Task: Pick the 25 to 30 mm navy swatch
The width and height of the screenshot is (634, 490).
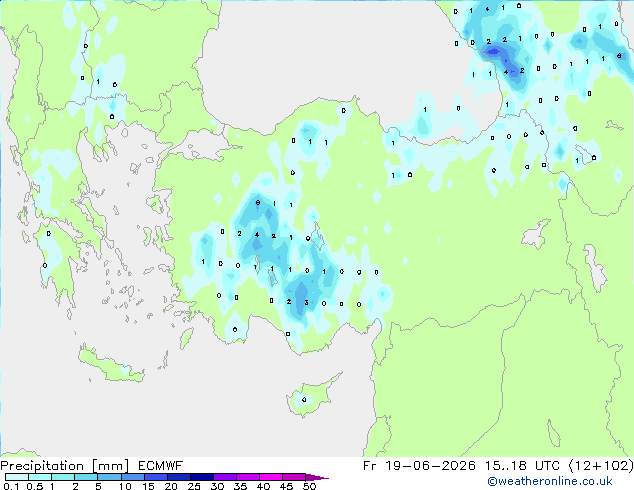Action: [x=201, y=477]
